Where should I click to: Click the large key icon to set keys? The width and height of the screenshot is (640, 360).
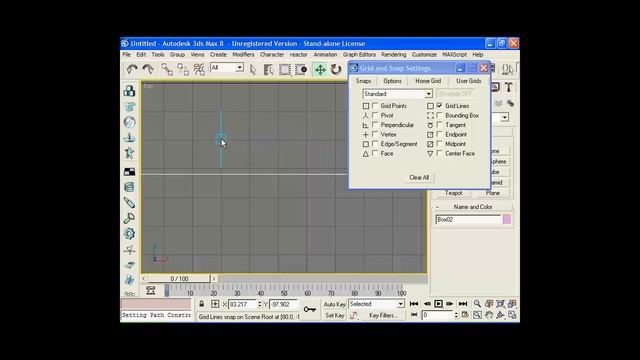pyautogui.click(x=310, y=309)
